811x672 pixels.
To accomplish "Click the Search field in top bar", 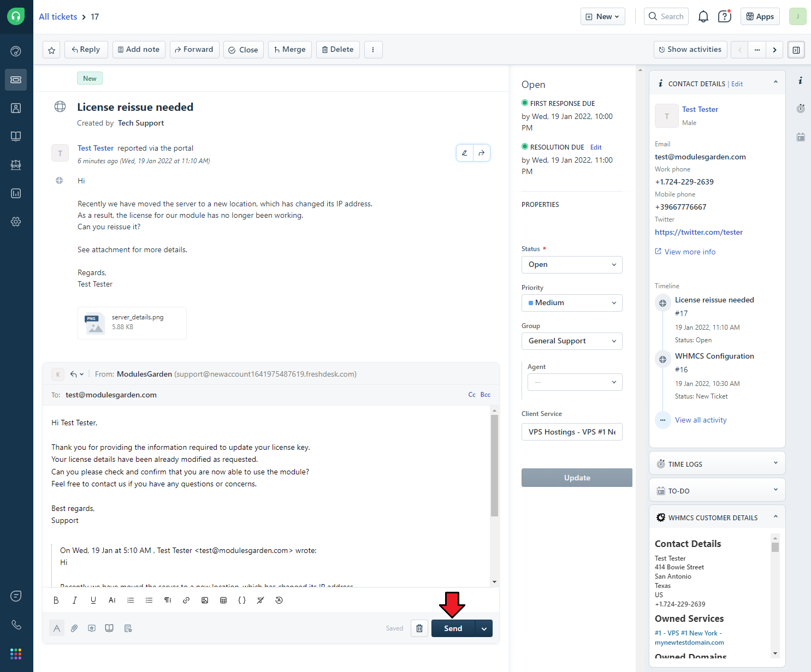I will (666, 16).
